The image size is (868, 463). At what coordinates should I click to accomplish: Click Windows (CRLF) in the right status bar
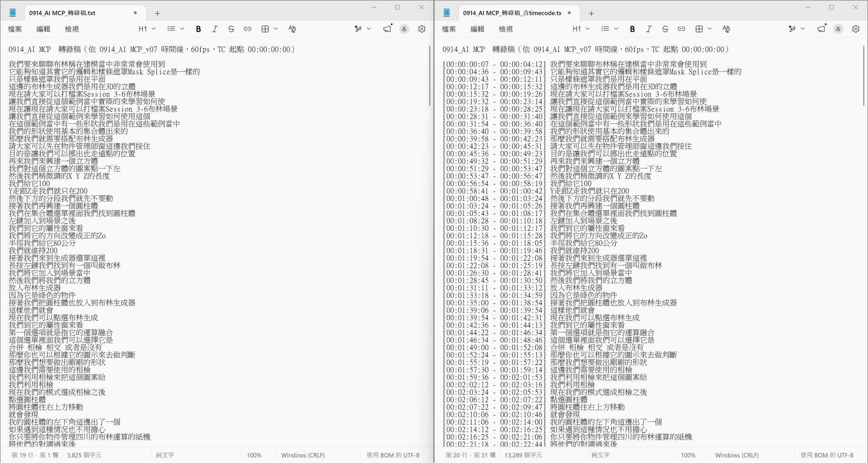tap(737, 455)
